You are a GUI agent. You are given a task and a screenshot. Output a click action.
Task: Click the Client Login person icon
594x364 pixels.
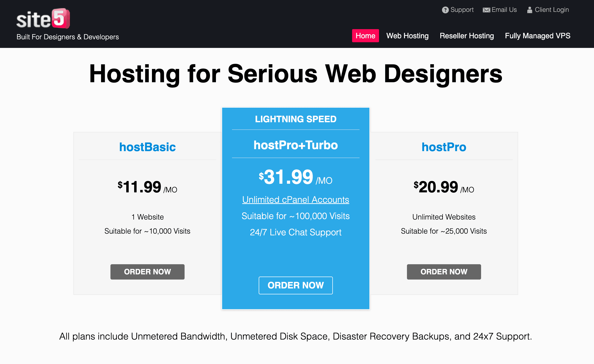point(529,10)
